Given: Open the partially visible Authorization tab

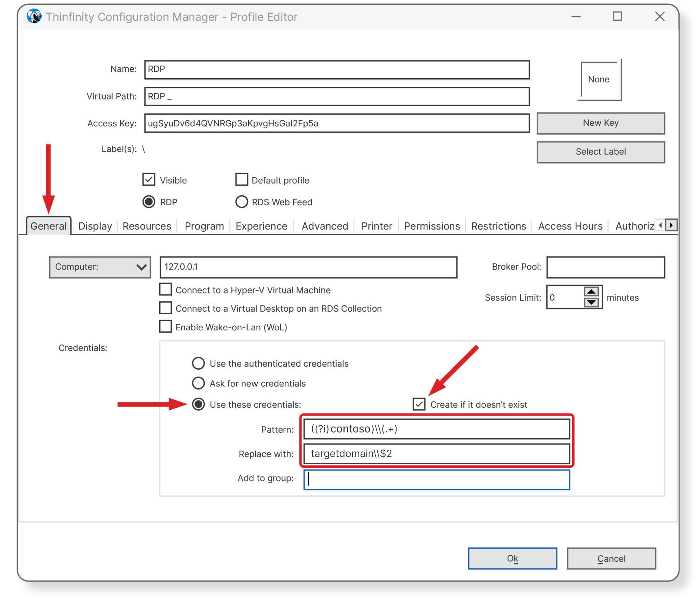Looking at the screenshot, I should point(634,226).
